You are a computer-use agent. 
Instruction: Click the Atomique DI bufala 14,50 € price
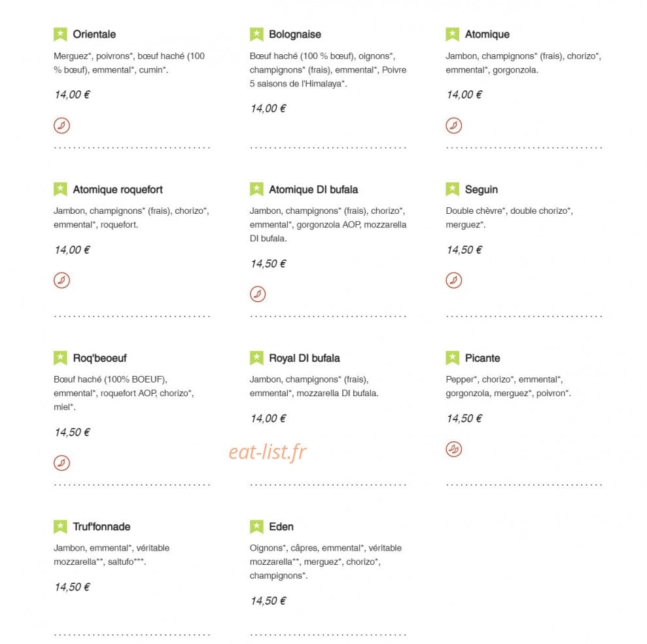pyautogui.click(x=268, y=264)
